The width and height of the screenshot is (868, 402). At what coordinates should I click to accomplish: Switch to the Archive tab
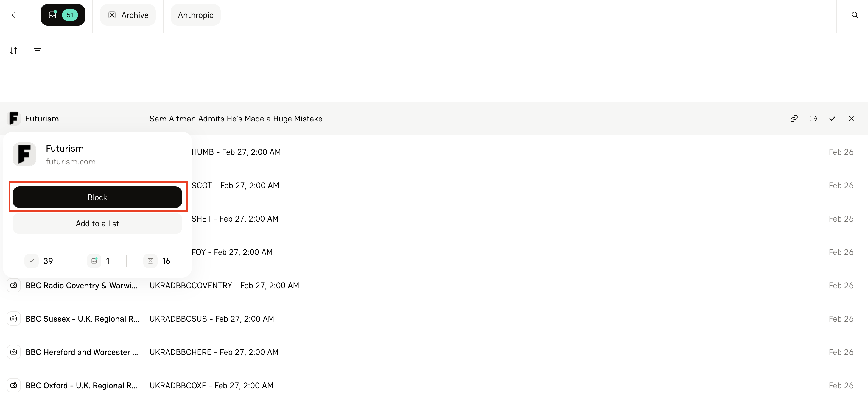point(128,15)
